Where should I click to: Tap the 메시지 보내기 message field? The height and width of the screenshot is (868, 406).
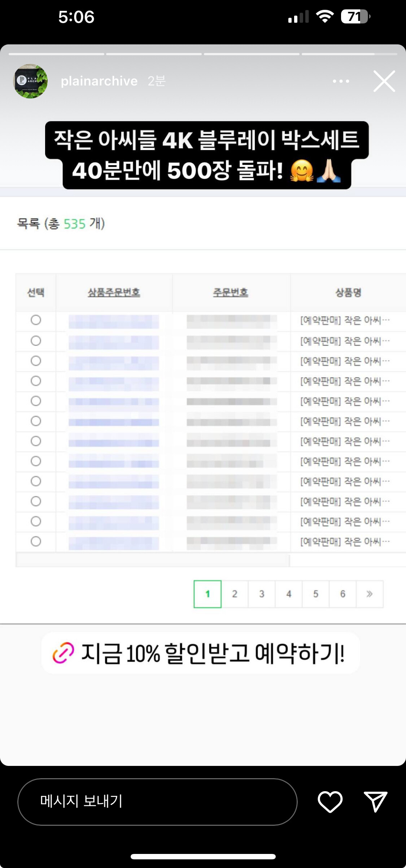pos(157,802)
